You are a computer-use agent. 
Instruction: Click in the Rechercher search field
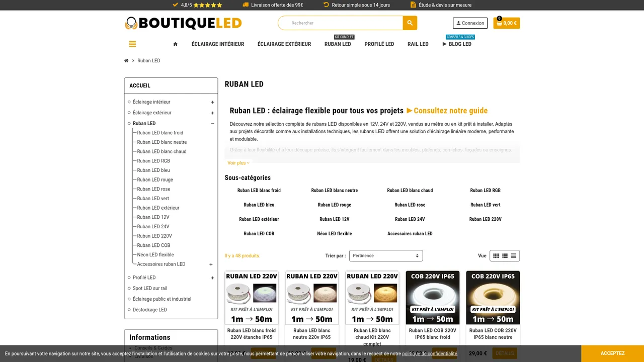(x=340, y=23)
